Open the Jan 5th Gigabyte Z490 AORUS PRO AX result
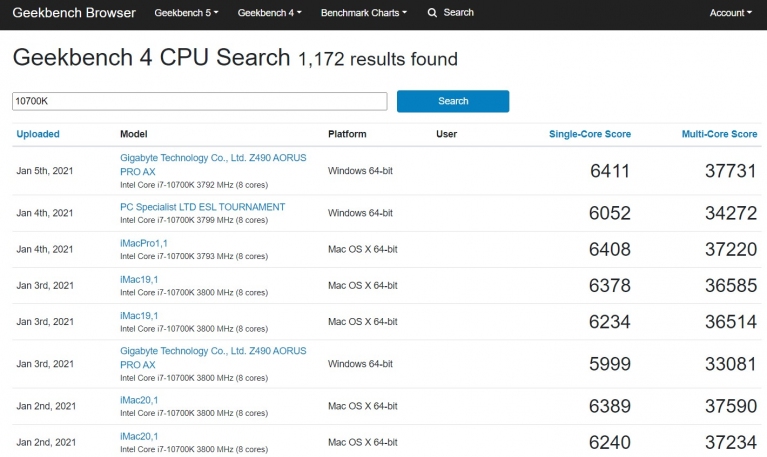The image size is (767, 457). 213,164
